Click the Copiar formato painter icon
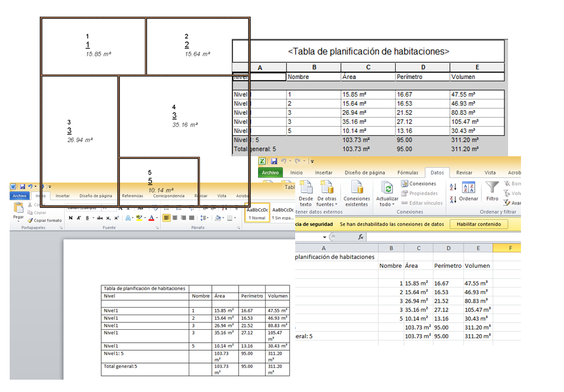The height and width of the screenshot is (392, 564). click(30, 220)
